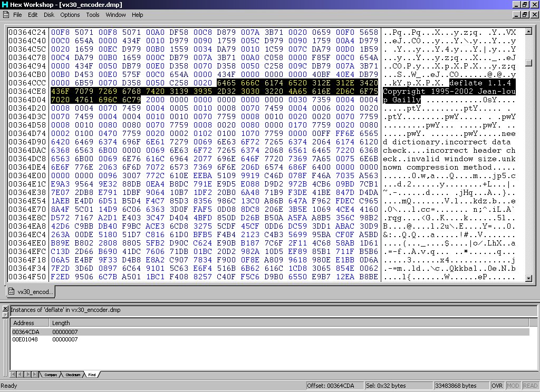
Task: Click hex word 2000 on row 00364D04
Action: pyautogui.click(x=156, y=100)
